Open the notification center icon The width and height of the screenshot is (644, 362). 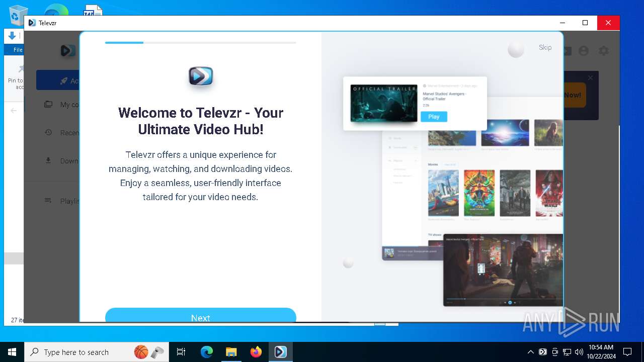point(627,352)
